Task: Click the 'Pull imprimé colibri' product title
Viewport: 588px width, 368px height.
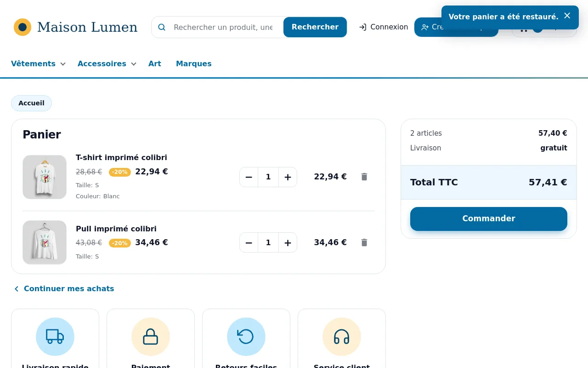Action: tap(116, 229)
